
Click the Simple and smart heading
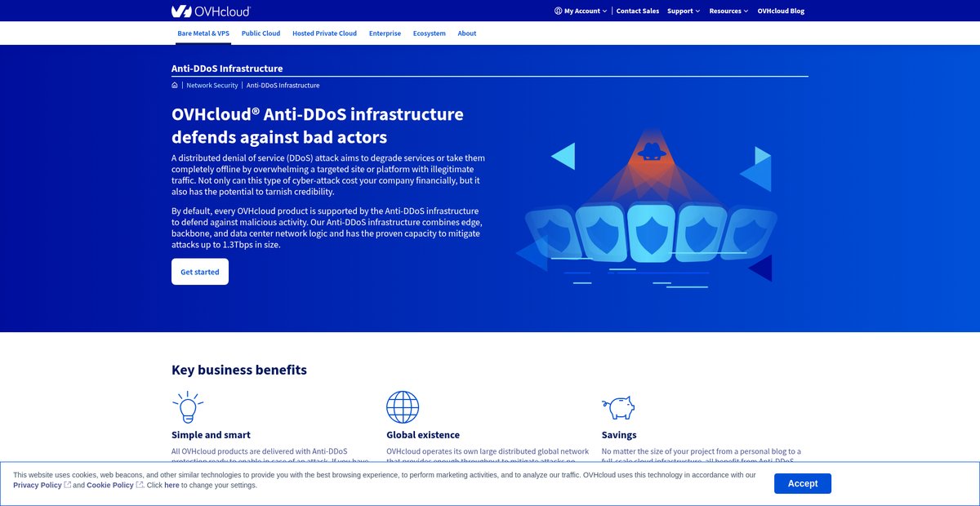[211, 435]
